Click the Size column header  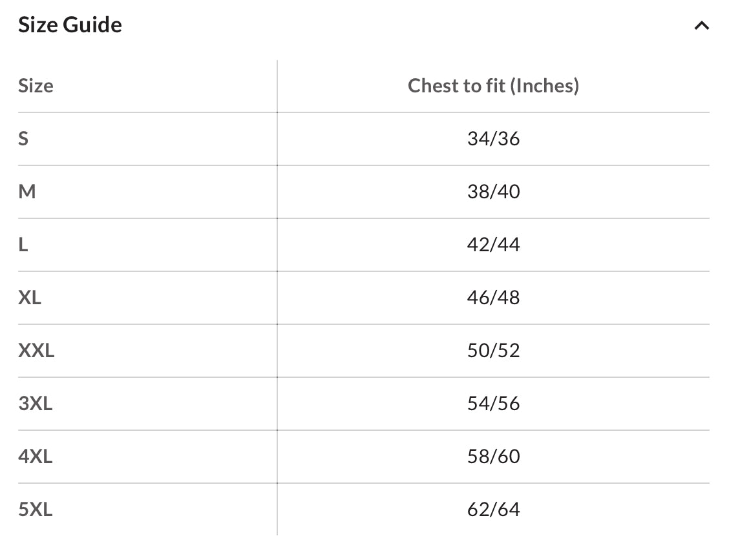click(36, 86)
